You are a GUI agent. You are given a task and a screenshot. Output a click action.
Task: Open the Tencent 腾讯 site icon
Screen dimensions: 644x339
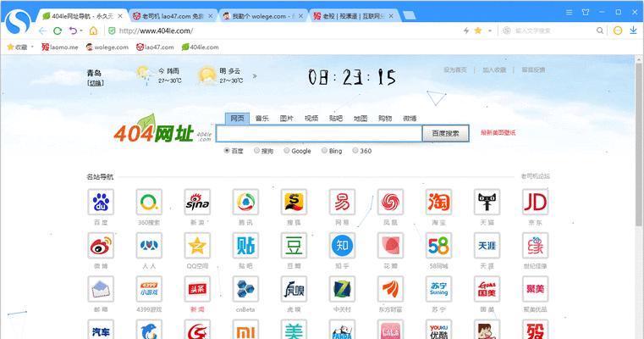tap(245, 202)
